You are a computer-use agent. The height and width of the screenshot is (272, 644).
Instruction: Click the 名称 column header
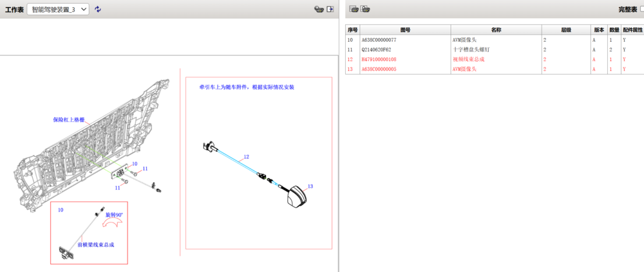click(496, 30)
